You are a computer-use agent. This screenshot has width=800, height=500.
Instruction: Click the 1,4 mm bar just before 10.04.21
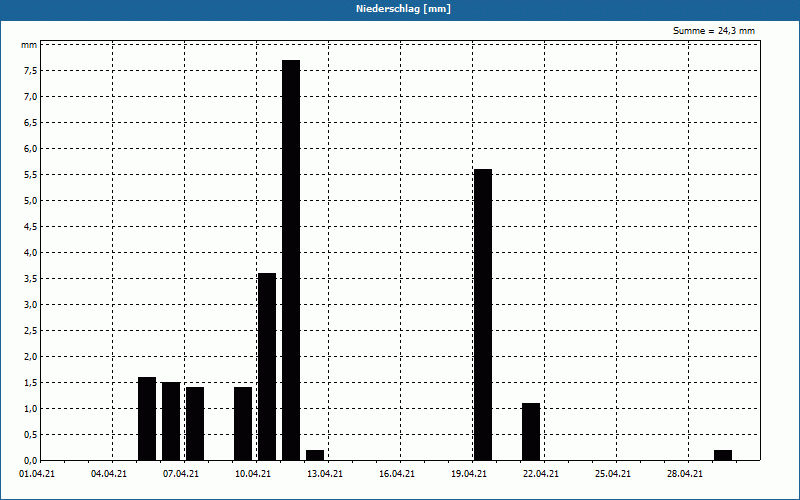243,424
